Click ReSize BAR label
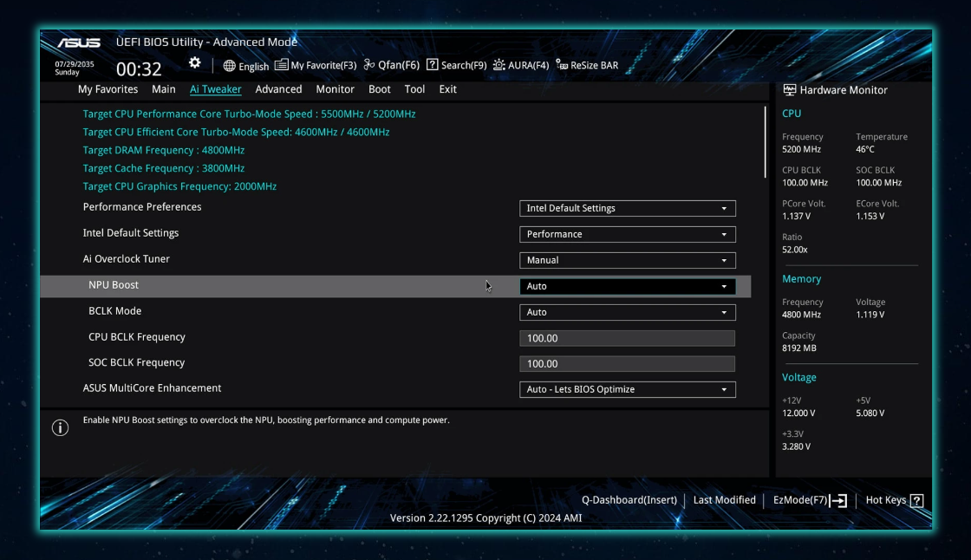971x560 pixels. (x=595, y=65)
